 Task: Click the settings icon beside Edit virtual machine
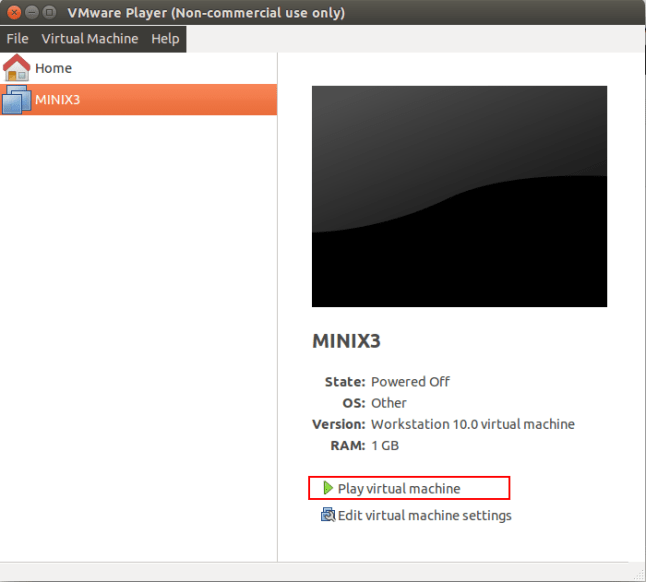(x=328, y=515)
